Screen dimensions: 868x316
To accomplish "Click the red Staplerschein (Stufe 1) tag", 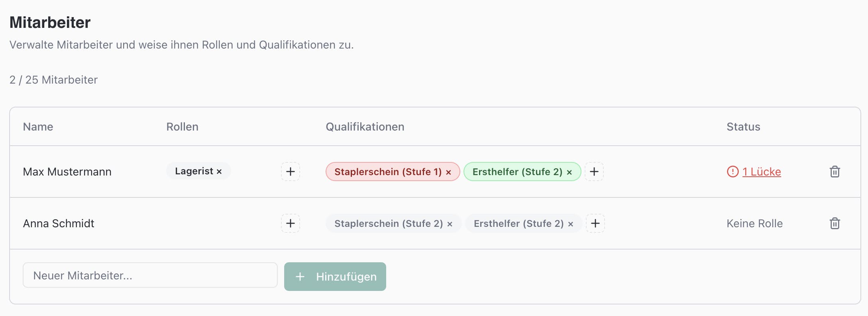I will tap(387, 172).
